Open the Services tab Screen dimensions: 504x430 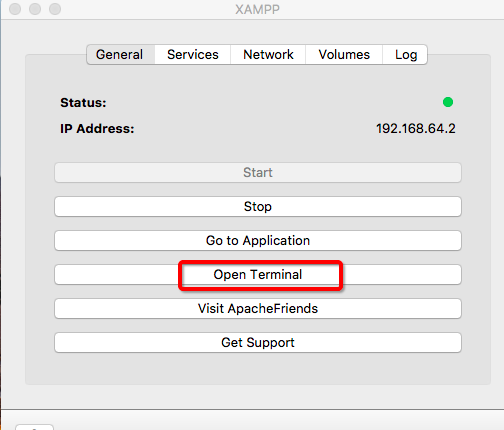tap(193, 54)
